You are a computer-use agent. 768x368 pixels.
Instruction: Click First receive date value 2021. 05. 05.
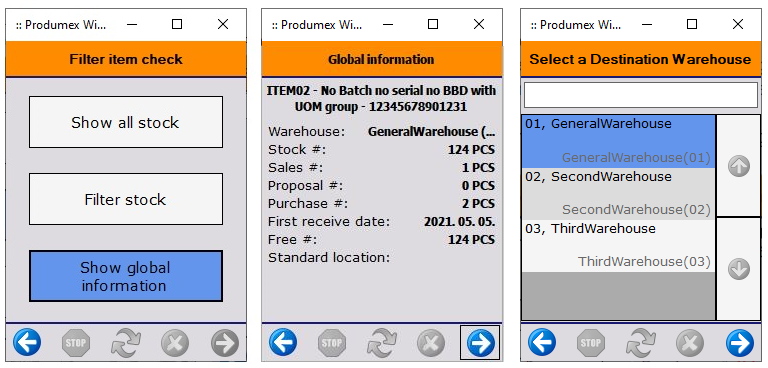pos(459,221)
